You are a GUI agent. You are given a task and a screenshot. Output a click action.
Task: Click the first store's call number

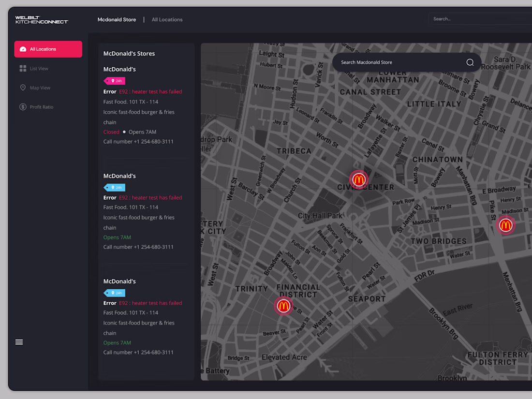(x=138, y=142)
